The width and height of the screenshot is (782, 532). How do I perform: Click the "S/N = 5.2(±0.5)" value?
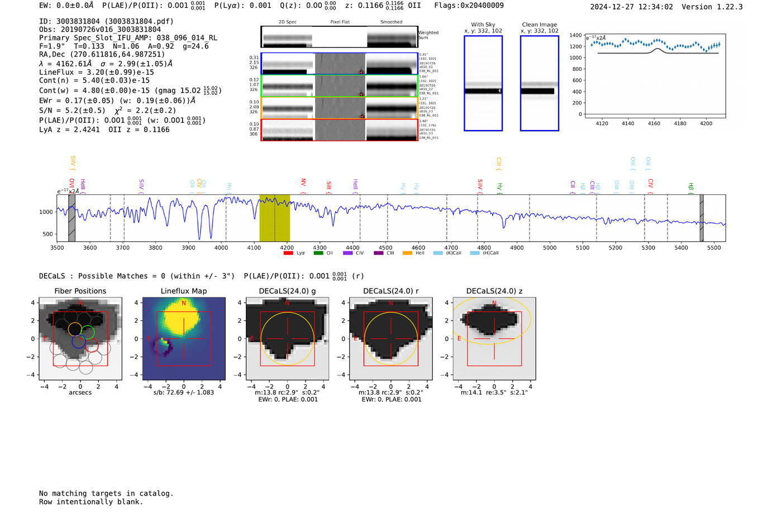(72, 111)
